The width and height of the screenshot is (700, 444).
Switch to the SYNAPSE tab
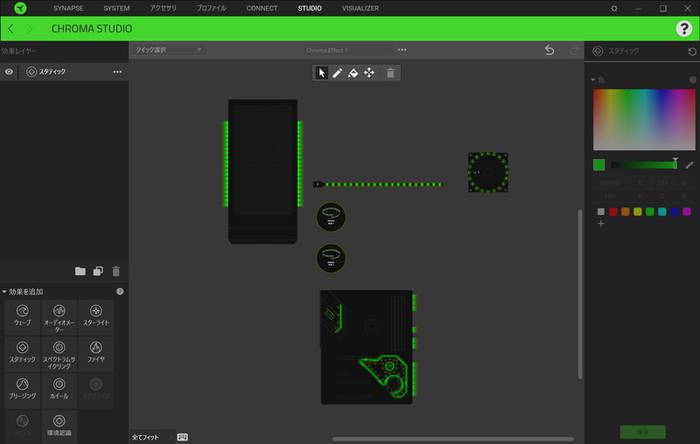coord(68,8)
